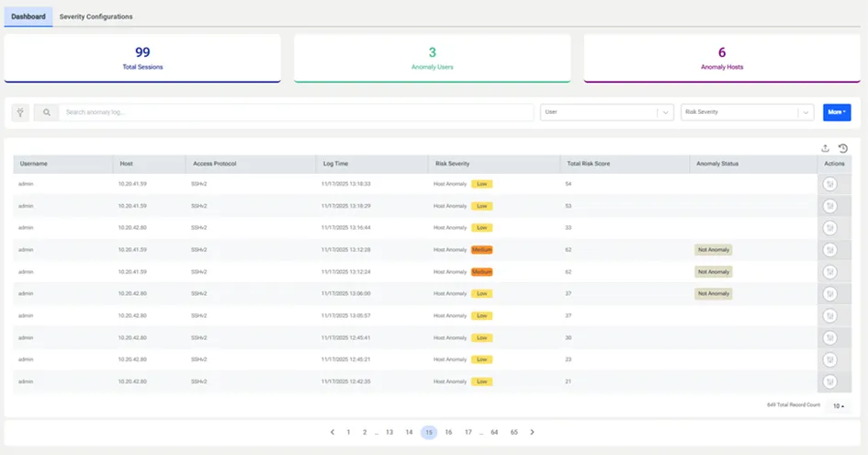Click the Search anomaly log input field

pos(296,112)
